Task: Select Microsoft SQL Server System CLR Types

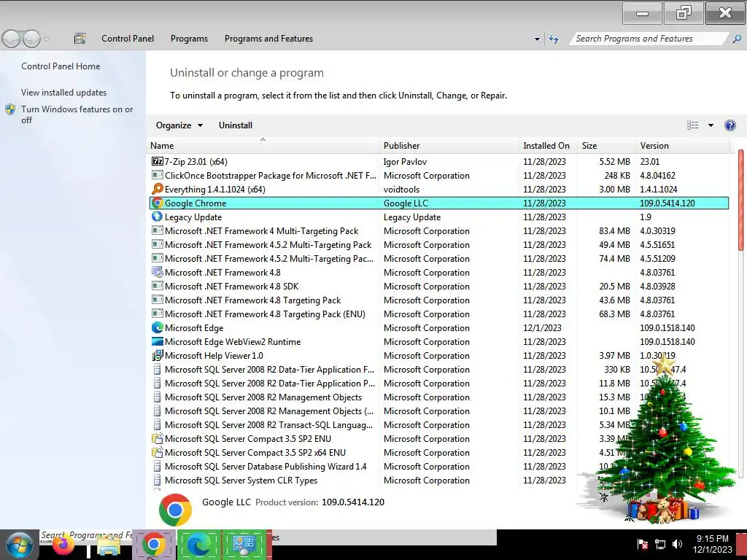Action: tap(438, 480)
